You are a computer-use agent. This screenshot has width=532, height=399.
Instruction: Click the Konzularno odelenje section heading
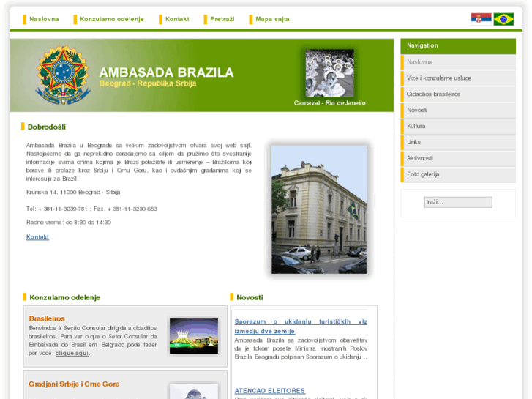pyautogui.click(x=64, y=297)
